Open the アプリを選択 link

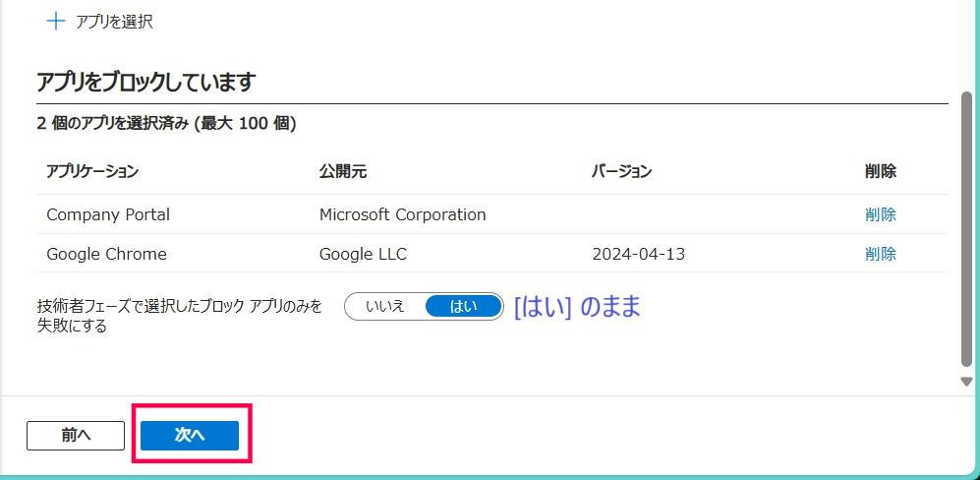click(114, 22)
